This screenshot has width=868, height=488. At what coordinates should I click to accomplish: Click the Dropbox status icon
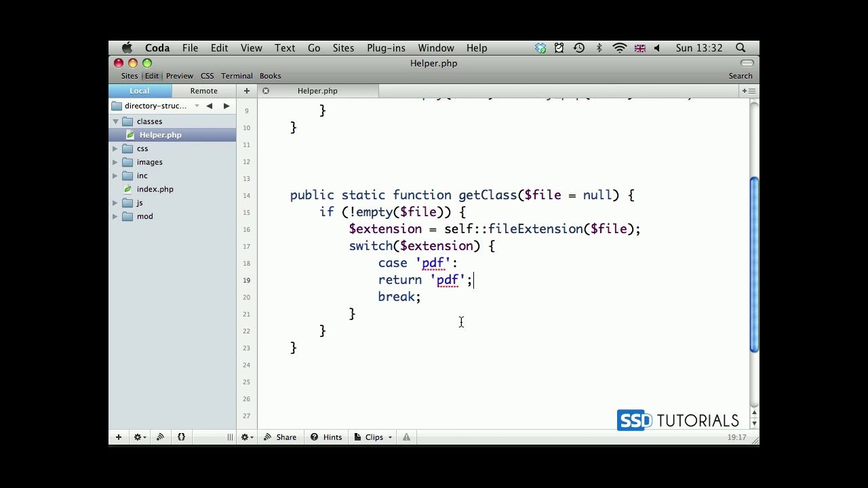pyautogui.click(x=540, y=48)
